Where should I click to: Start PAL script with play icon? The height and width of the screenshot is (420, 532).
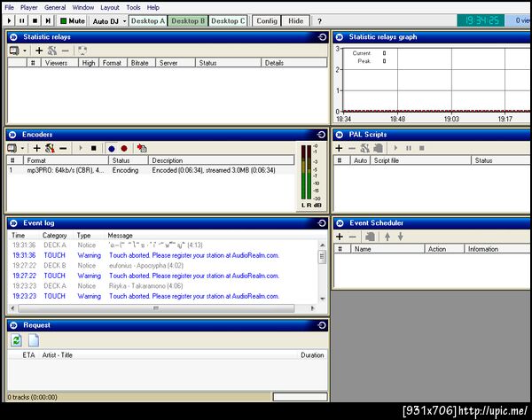395,148
